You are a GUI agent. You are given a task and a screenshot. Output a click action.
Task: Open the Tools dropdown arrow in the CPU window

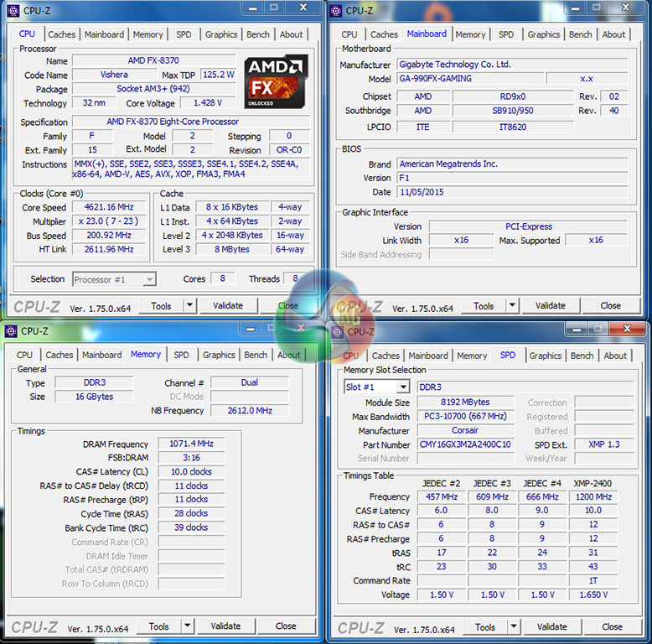(x=189, y=306)
